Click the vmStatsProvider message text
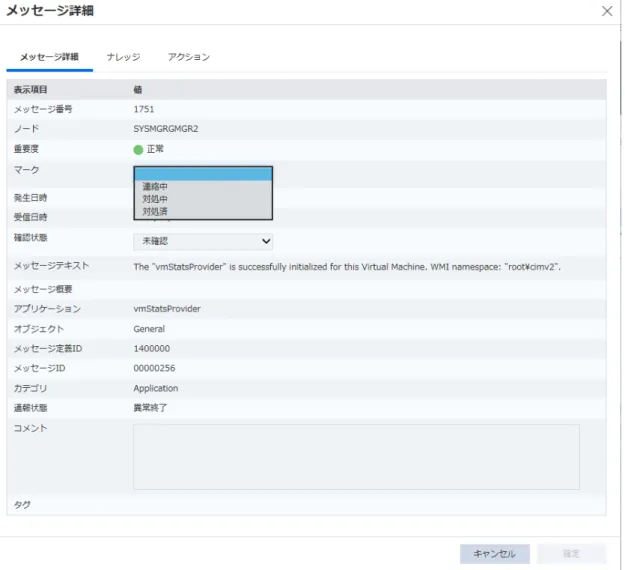 347,267
